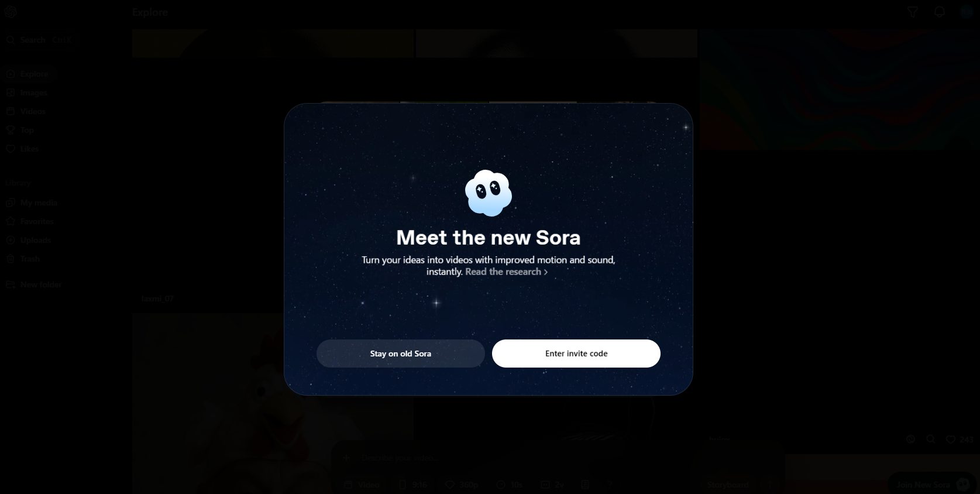This screenshot has width=980, height=494.
Task: Expand the 360p resolution dropdown
Action: coord(462,485)
